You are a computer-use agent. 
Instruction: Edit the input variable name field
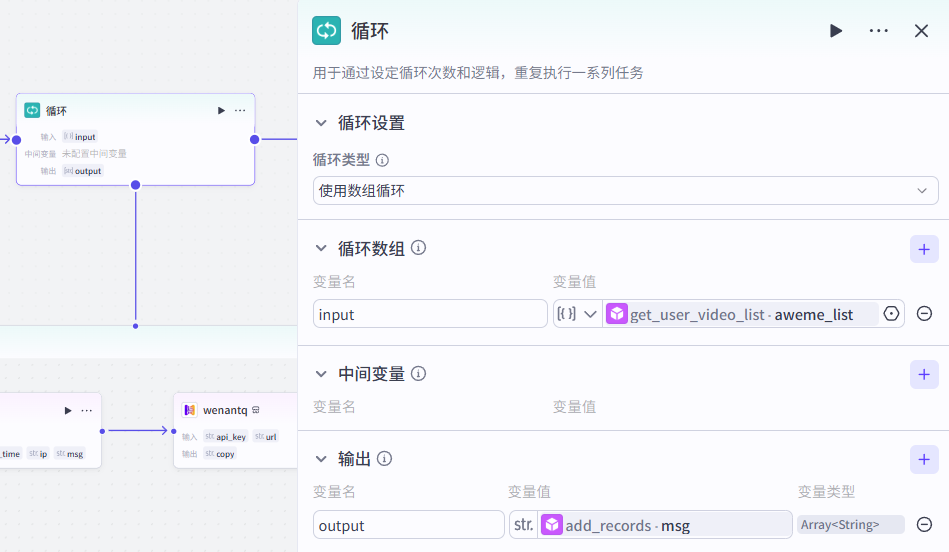tap(430, 314)
